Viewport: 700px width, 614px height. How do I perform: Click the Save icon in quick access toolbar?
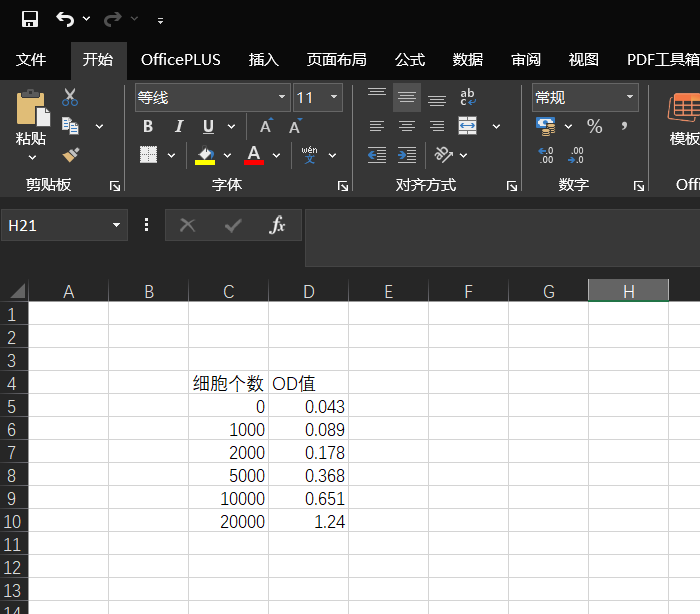coord(30,19)
